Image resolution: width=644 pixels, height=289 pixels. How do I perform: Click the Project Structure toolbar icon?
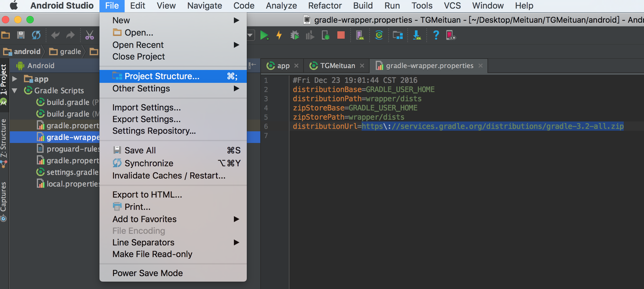click(398, 35)
